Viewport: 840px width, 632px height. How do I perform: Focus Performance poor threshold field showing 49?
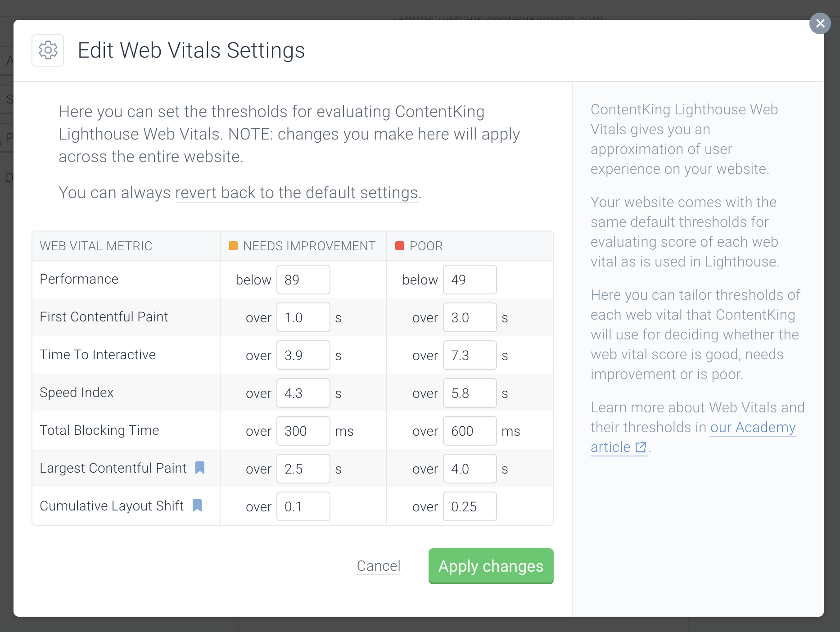(x=470, y=280)
